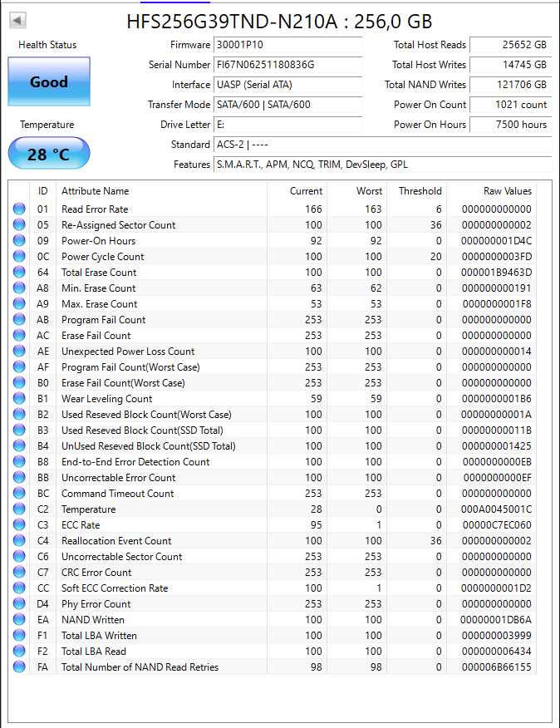This screenshot has height=728, width=560.
Task: Click raw value 00000C7EC060 of ECC Rate
Action: 497,525
